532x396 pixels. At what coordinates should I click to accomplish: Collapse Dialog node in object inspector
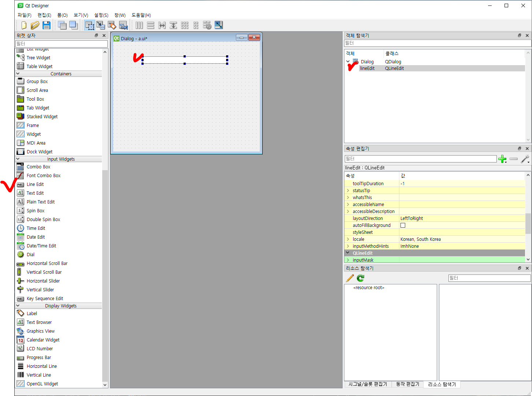[348, 61]
